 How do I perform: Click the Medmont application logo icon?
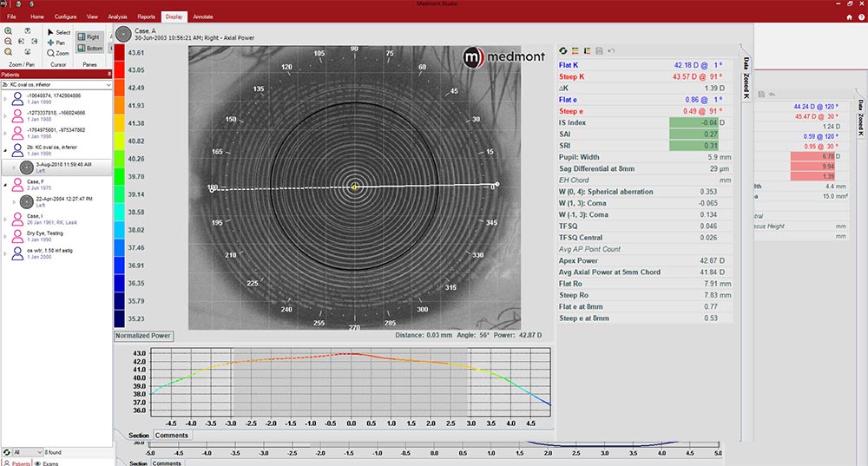[x=3, y=3]
